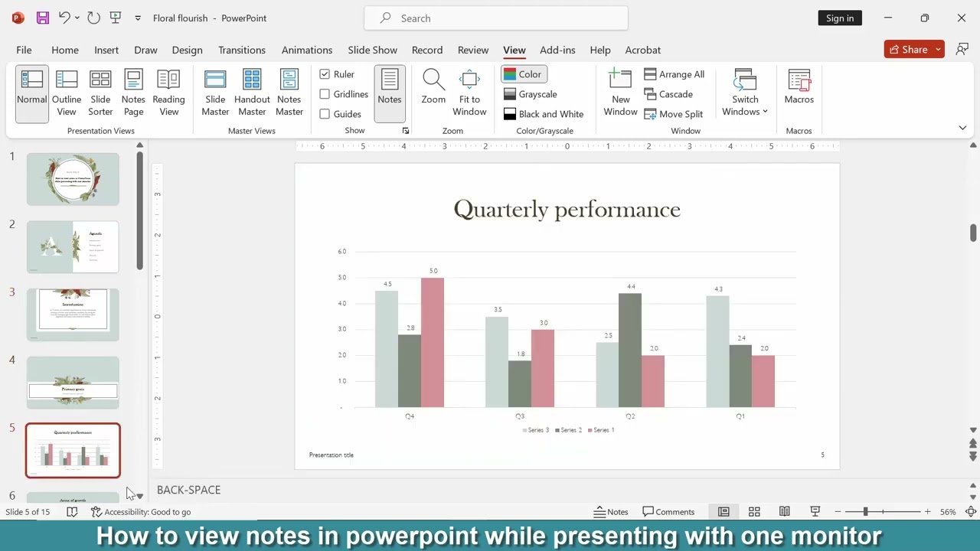The image size is (980, 551).
Task: Select Black and White mode
Action: (x=544, y=114)
